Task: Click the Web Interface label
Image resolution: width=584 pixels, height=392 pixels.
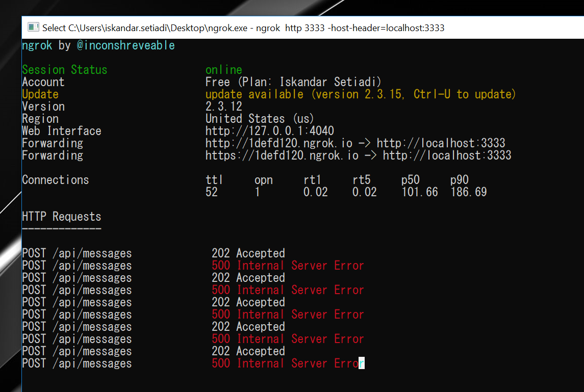Action: point(61,131)
